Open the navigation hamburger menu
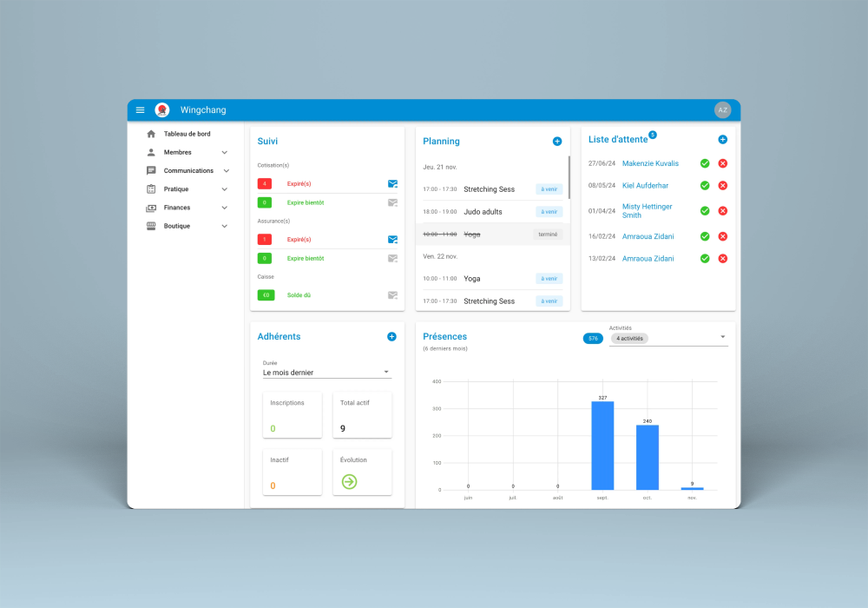 (x=140, y=109)
